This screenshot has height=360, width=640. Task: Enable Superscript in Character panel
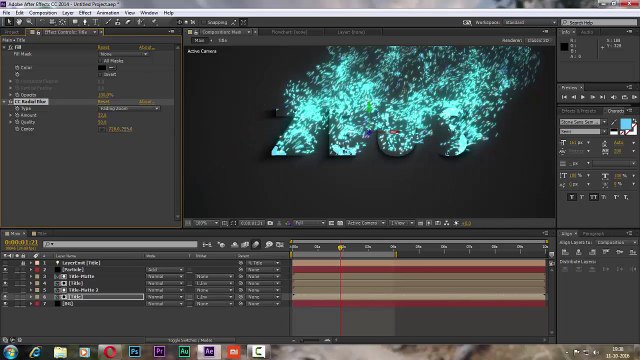pyautogui.click(x=616, y=197)
